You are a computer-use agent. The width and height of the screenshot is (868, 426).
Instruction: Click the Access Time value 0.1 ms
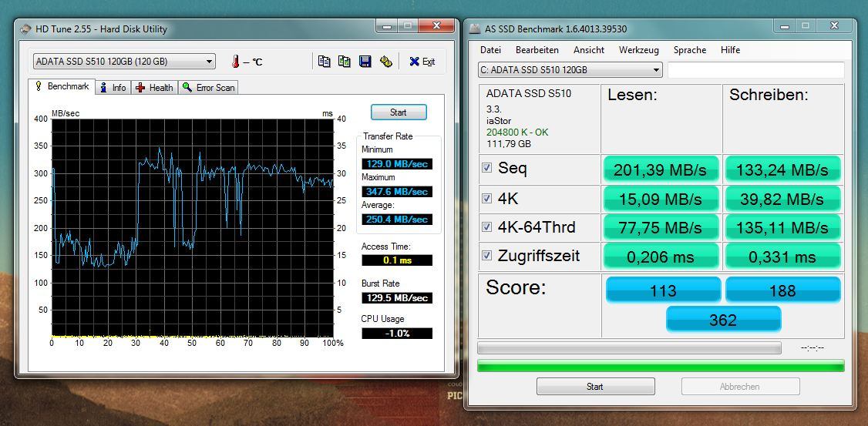[397, 260]
